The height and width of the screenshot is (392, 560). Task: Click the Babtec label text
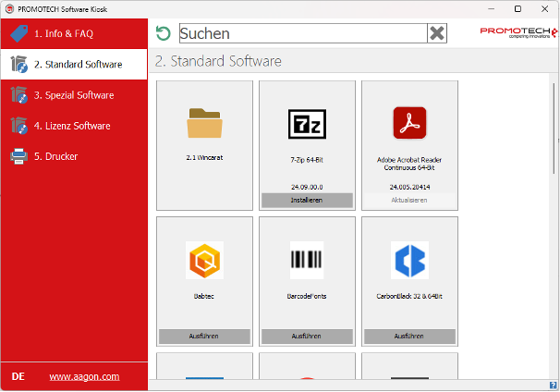click(204, 297)
